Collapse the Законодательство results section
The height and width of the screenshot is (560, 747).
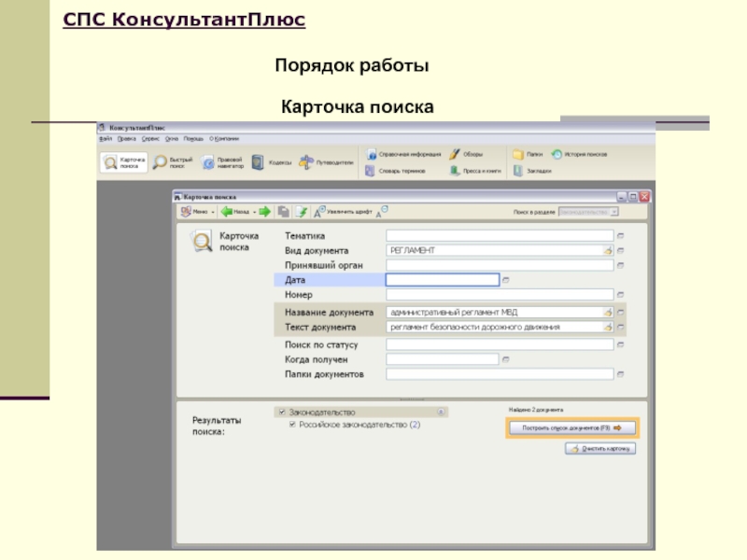(441, 412)
